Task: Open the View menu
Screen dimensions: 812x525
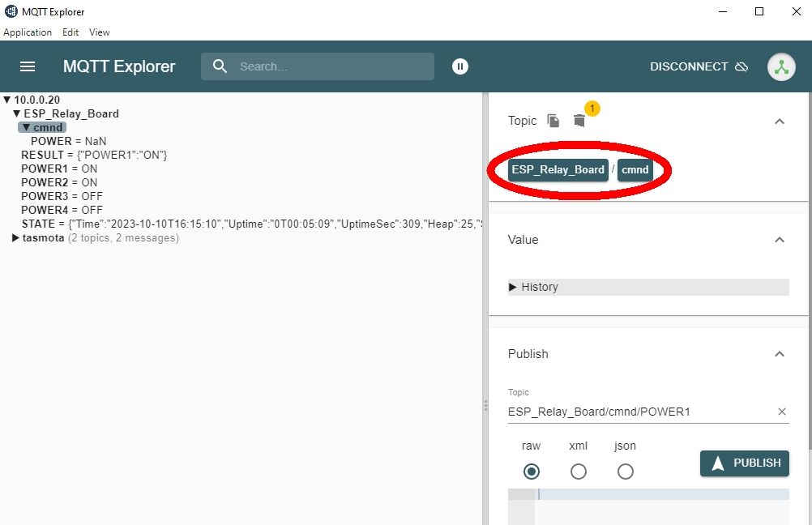Action: coord(100,32)
